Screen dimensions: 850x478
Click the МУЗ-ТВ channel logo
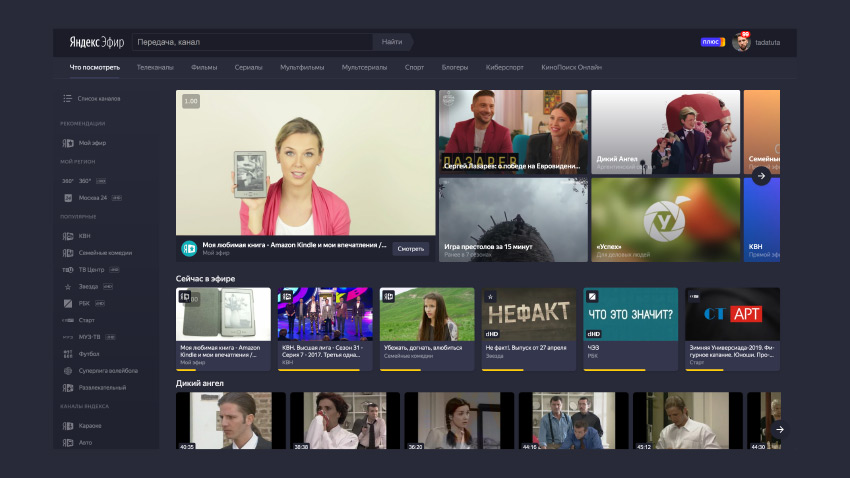point(68,337)
